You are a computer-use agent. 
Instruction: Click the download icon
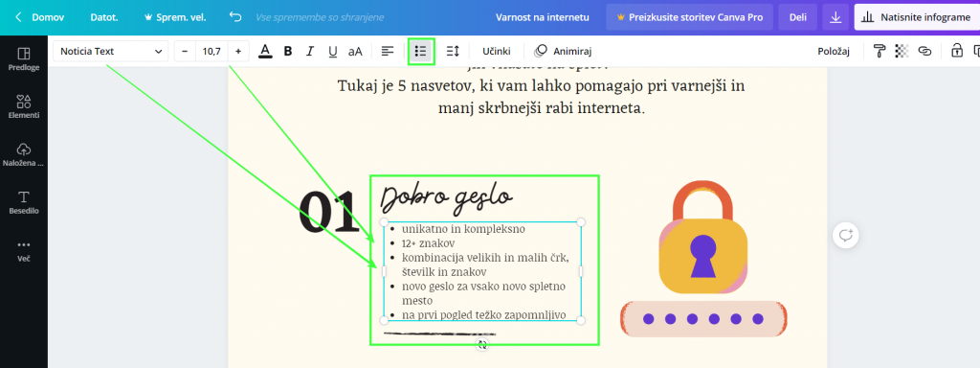click(x=835, y=17)
